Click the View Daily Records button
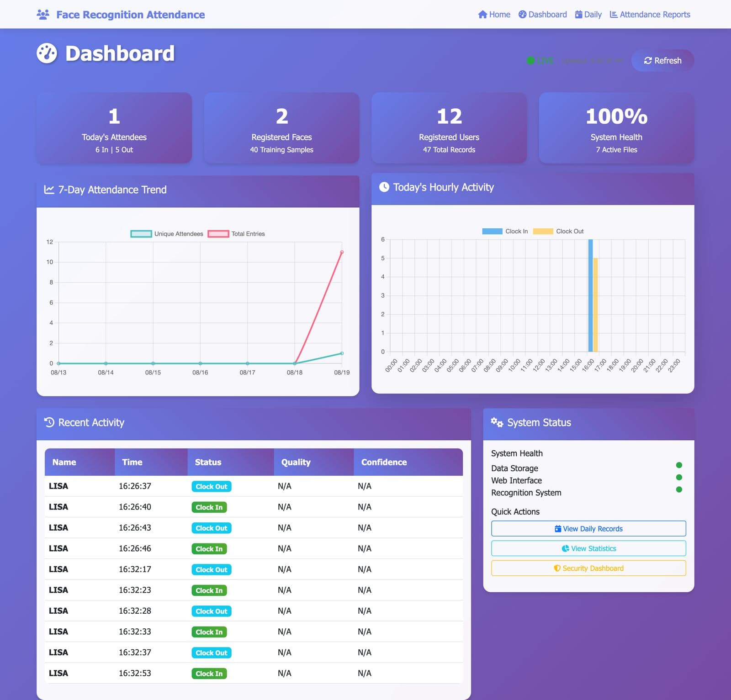Screen dimensions: 731x700 pos(588,528)
